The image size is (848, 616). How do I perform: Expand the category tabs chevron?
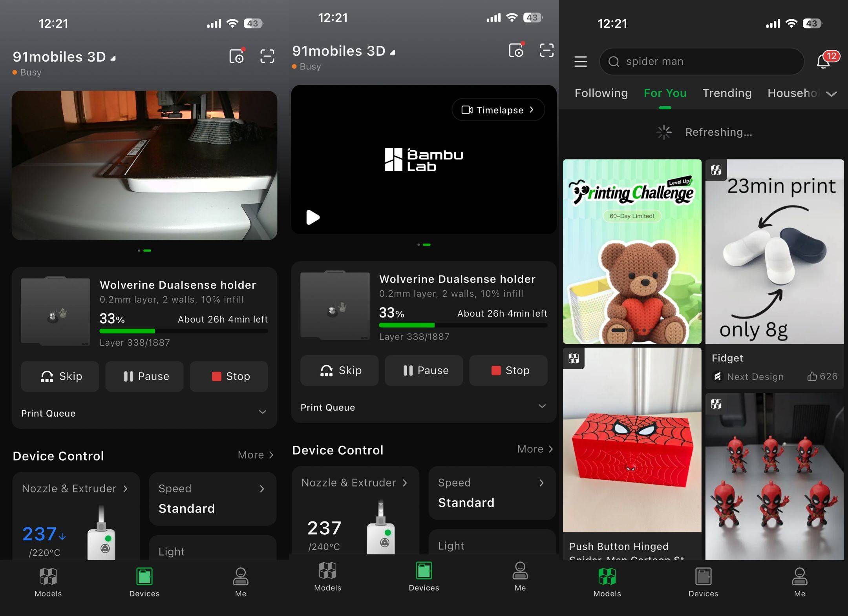tap(831, 94)
